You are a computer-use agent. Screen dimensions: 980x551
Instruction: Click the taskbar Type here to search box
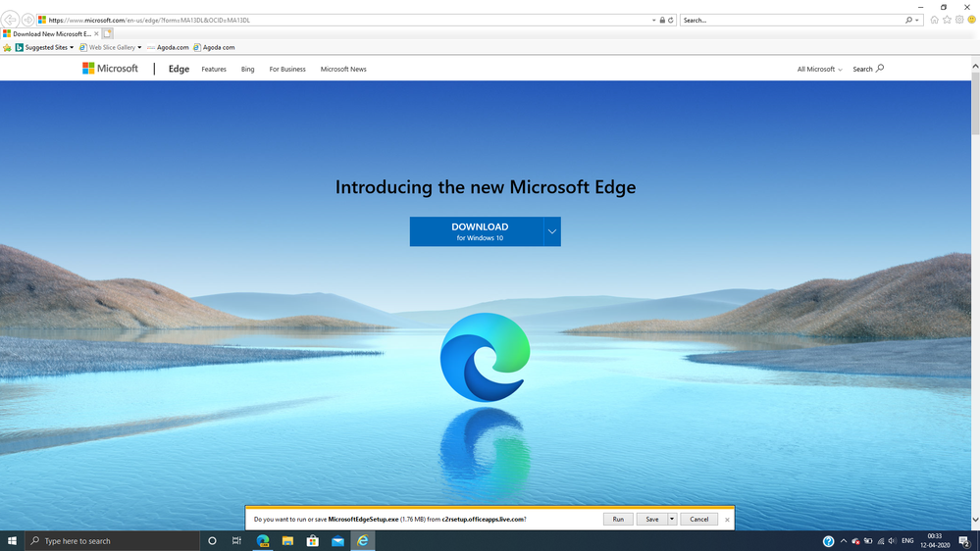pyautogui.click(x=113, y=541)
